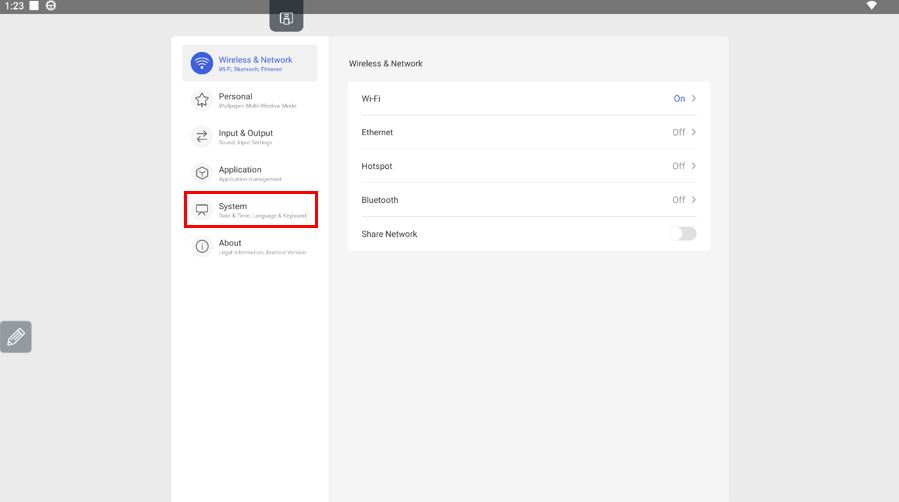Tap the Wi-Fi status icon in status bar
The width and height of the screenshot is (899, 502).
tap(871, 6)
